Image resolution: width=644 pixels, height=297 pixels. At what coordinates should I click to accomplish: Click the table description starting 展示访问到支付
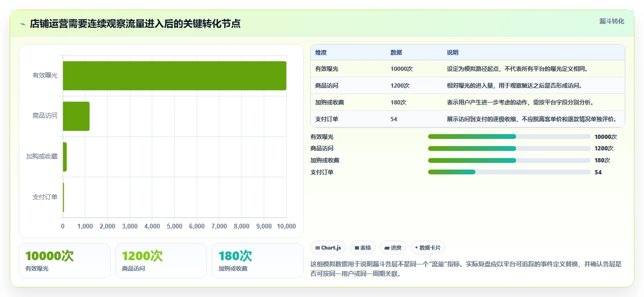coord(532,119)
